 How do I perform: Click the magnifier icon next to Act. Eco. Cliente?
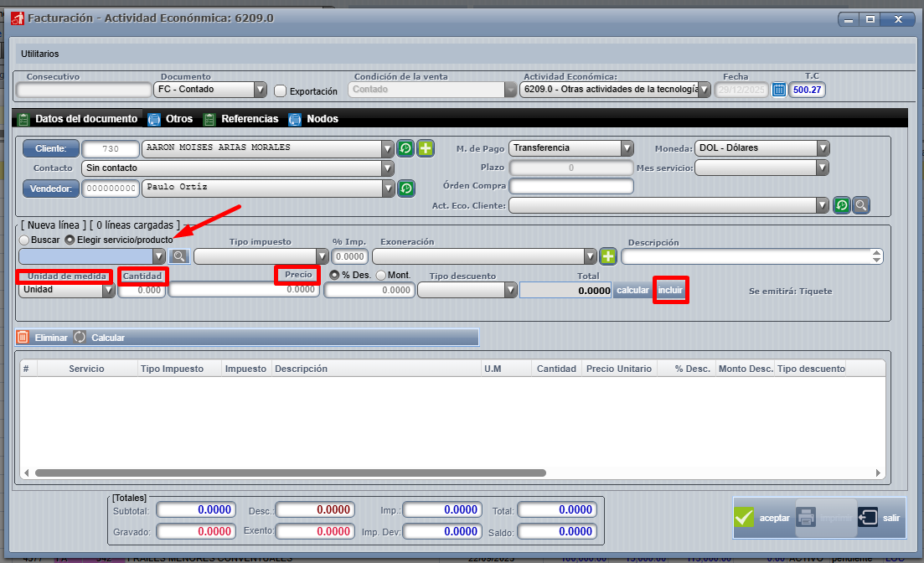861,205
